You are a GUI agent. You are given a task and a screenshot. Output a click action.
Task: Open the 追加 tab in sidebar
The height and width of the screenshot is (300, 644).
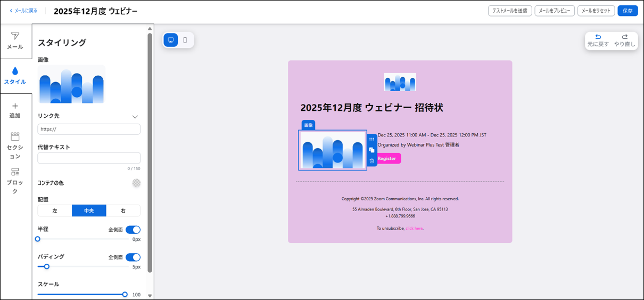point(15,110)
